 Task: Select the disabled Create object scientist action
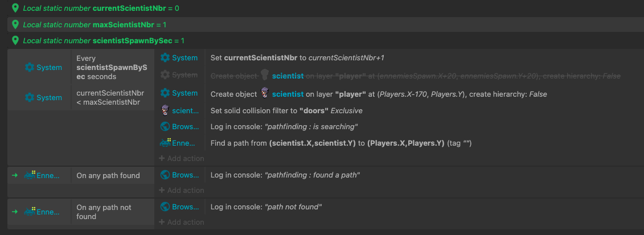point(415,76)
